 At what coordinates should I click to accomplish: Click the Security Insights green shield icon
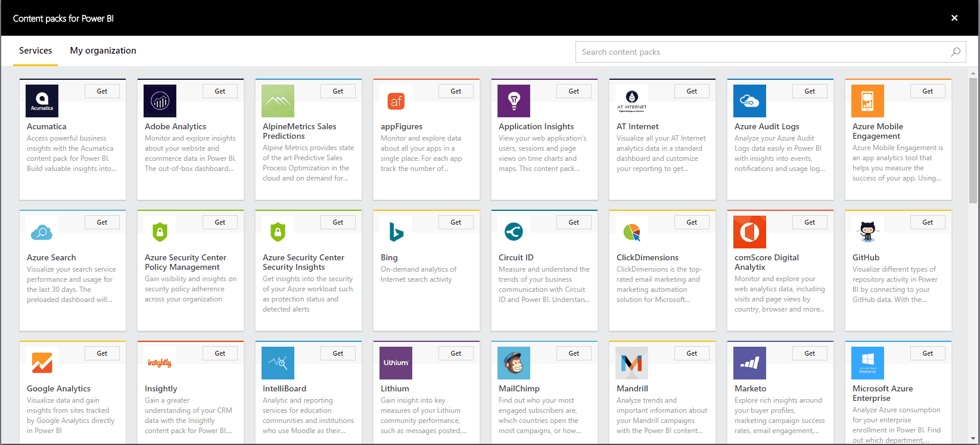point(278,232)
